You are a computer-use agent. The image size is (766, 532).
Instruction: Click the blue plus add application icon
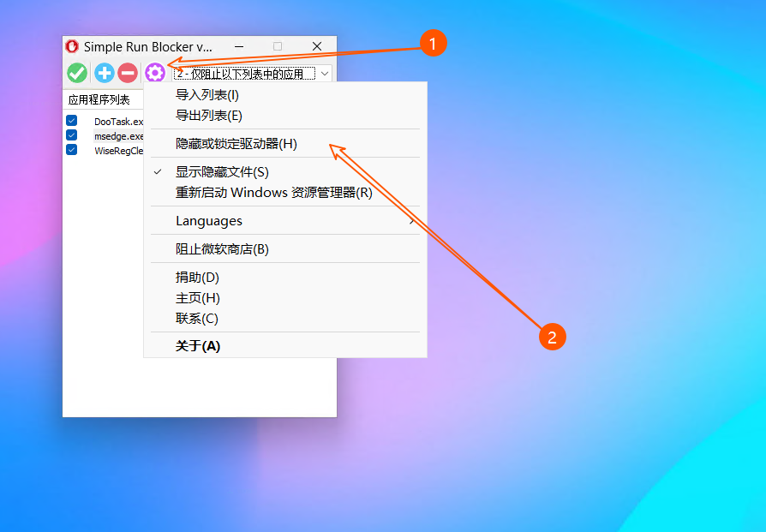(104, 74)
